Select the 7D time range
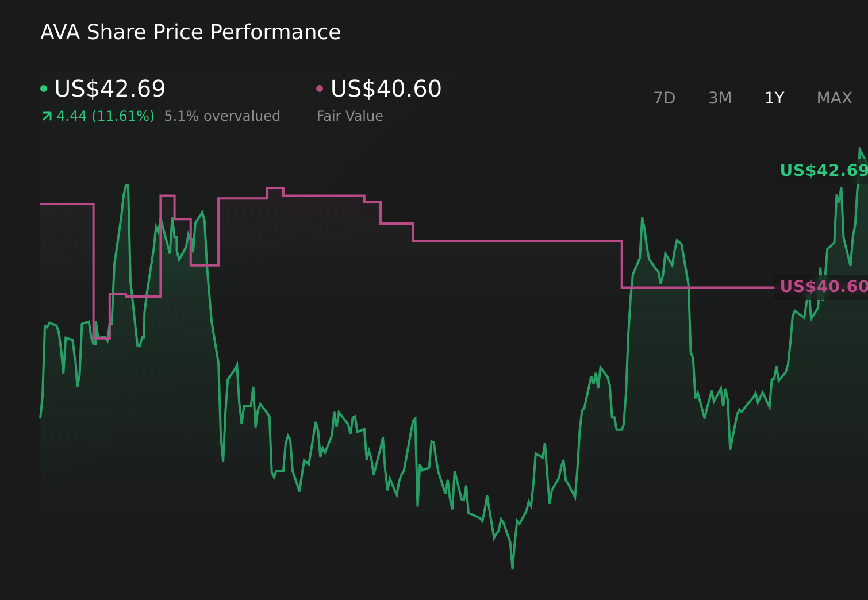 coord(665,98)
